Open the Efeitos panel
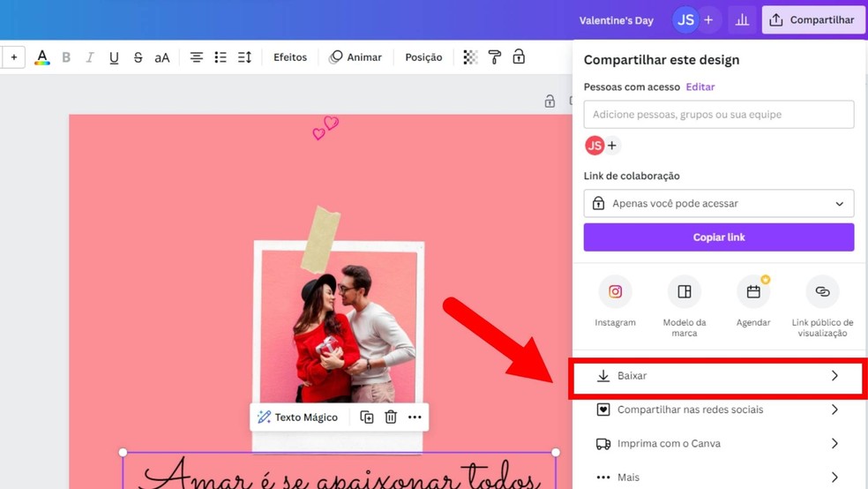 [290, 57]
